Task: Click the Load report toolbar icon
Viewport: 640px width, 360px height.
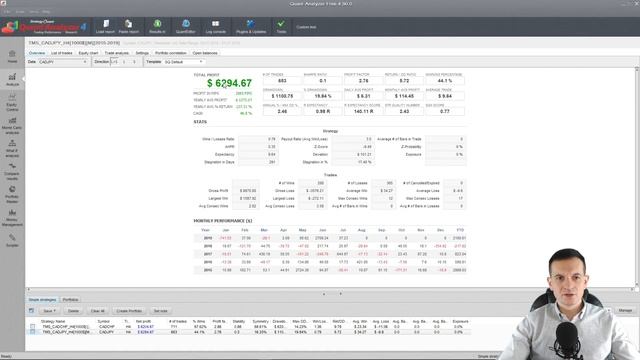Action: coord(105,27)
